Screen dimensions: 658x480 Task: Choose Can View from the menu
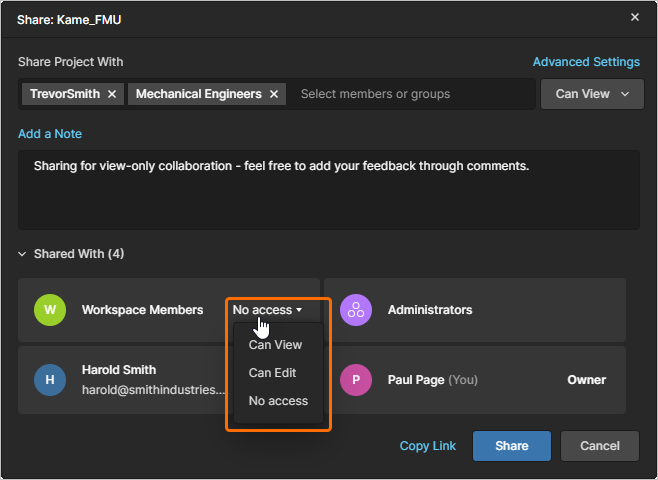(x=275, y=345)
